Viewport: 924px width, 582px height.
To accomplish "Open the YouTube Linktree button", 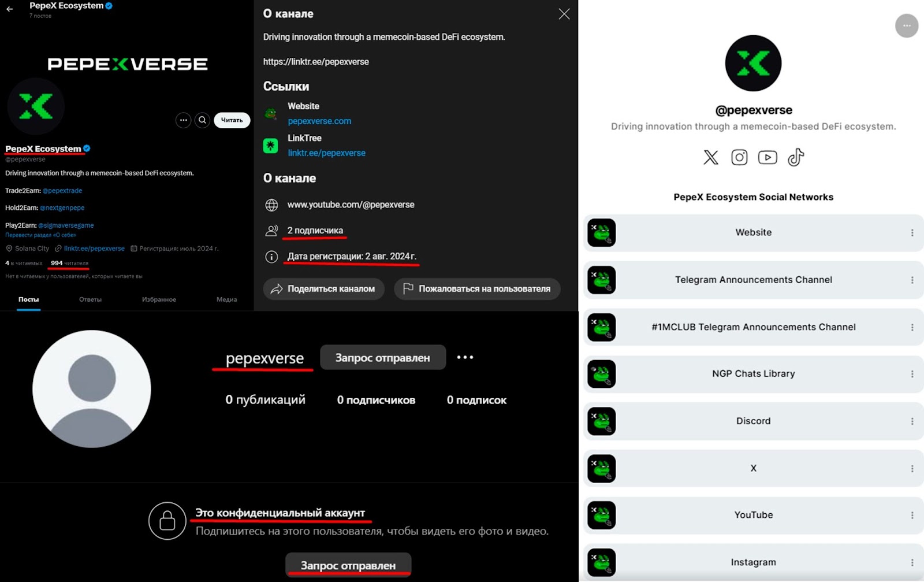I will 753,515.
